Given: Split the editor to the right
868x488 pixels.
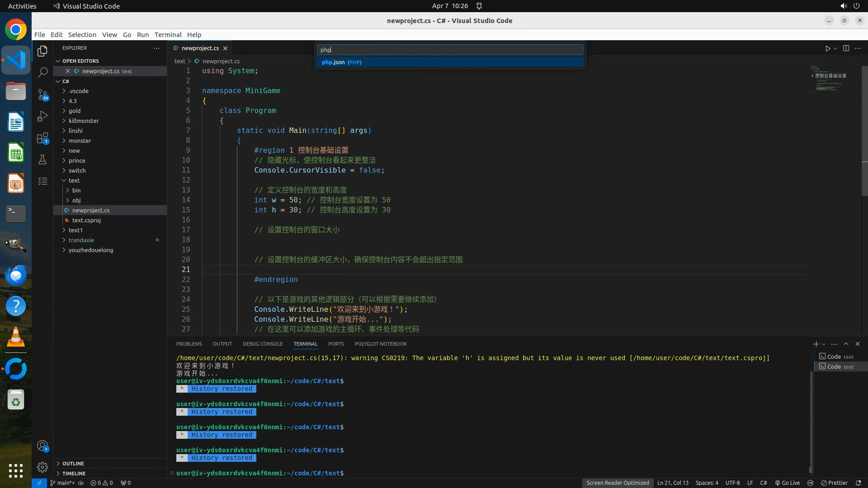Looking at the screenshot, I should [x=846, y=48].
